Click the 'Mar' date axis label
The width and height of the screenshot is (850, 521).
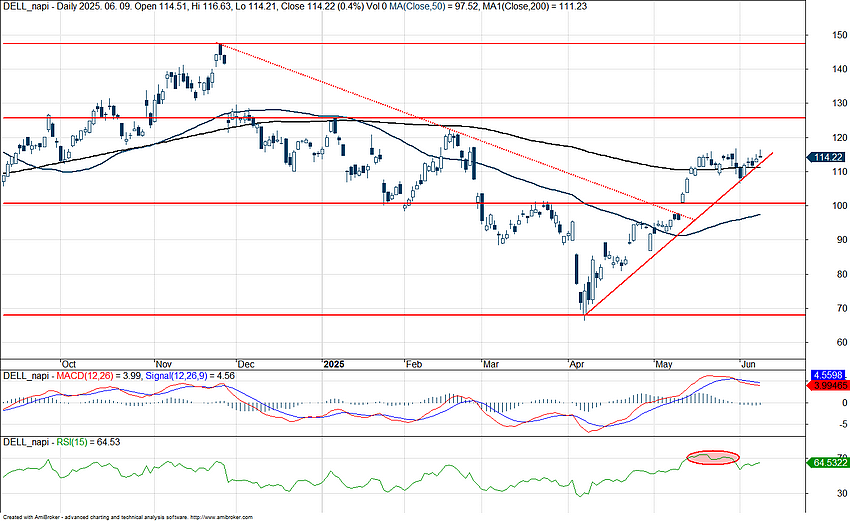pyautogui.click(x=491, y=364)
